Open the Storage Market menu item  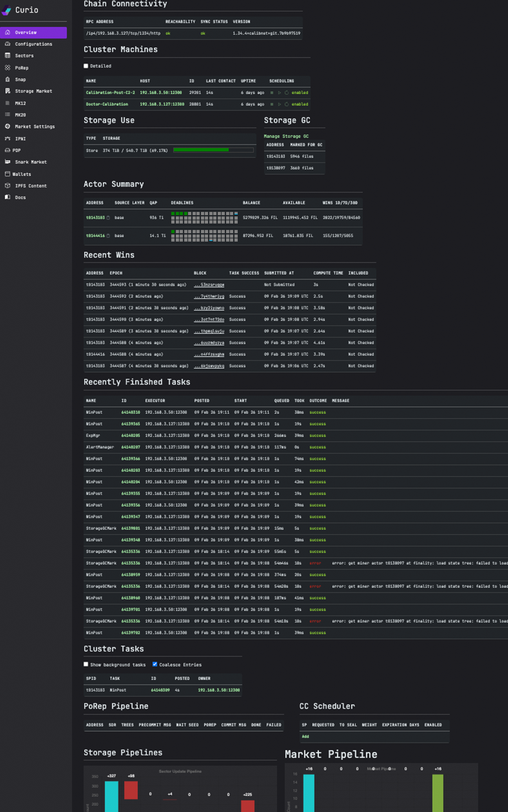coord(33,91)
